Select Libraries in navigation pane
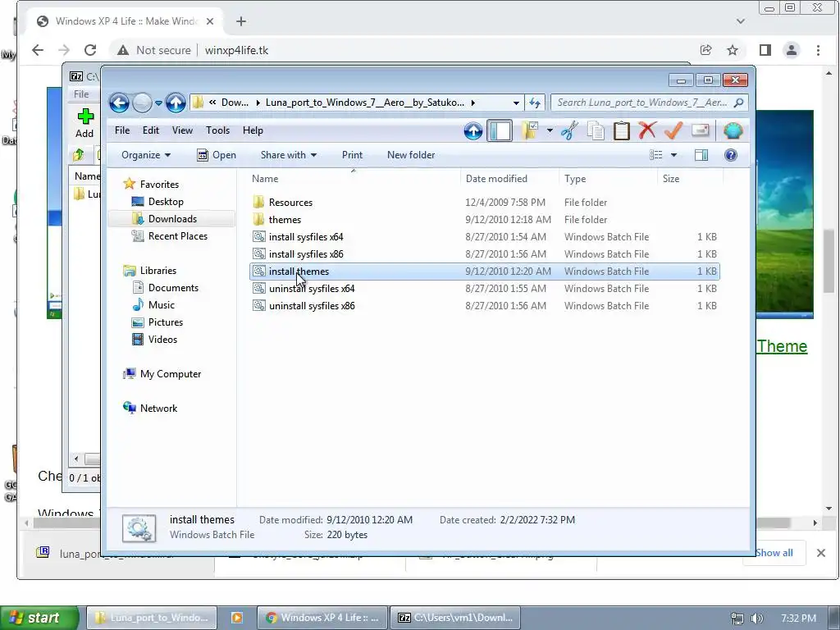The height and width of the screenshot is (630, 840). pyautogui.click(x=158, y=271)
